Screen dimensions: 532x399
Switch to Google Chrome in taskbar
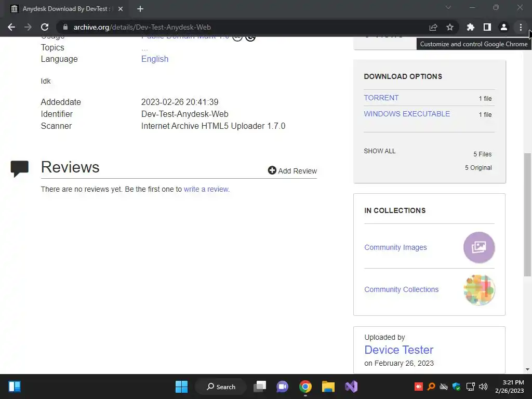[x=305, y=387]
